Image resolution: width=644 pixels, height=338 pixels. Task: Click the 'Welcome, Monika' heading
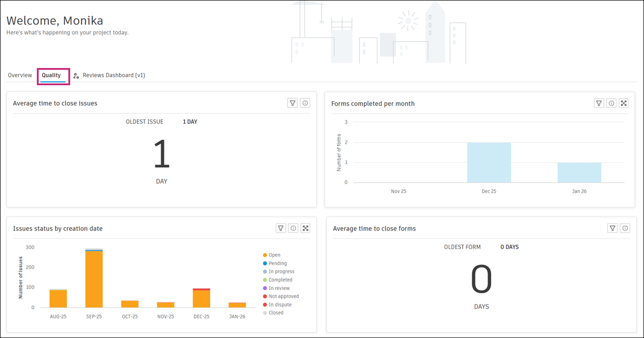tap(55, 21)
